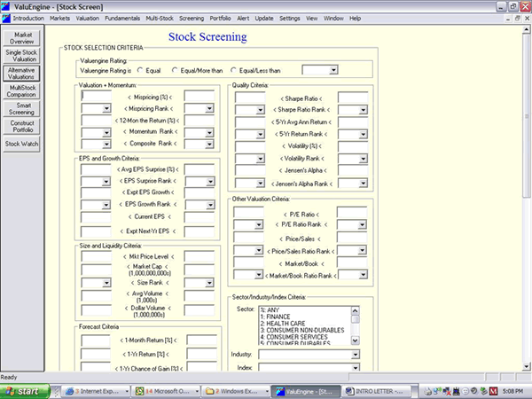Click the maximum 1-Month Return input field
Image resolution: width=532 pixels, height=399 pixels.
click(x=202, y=340)
